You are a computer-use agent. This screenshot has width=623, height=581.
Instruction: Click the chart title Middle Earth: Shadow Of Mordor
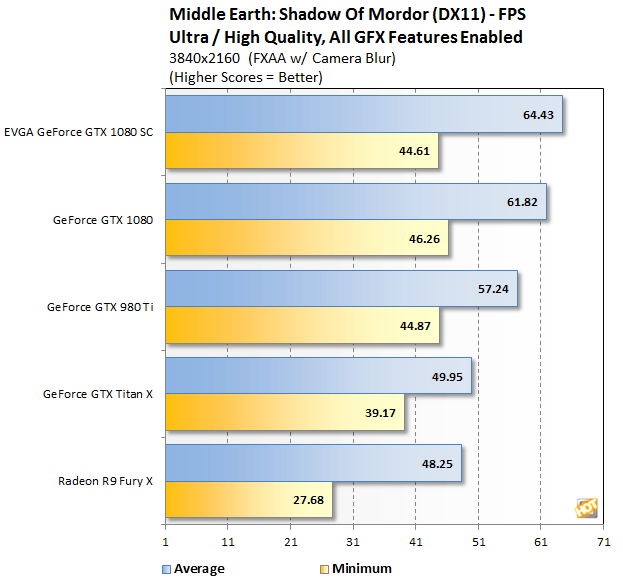[x=347, y=14]
